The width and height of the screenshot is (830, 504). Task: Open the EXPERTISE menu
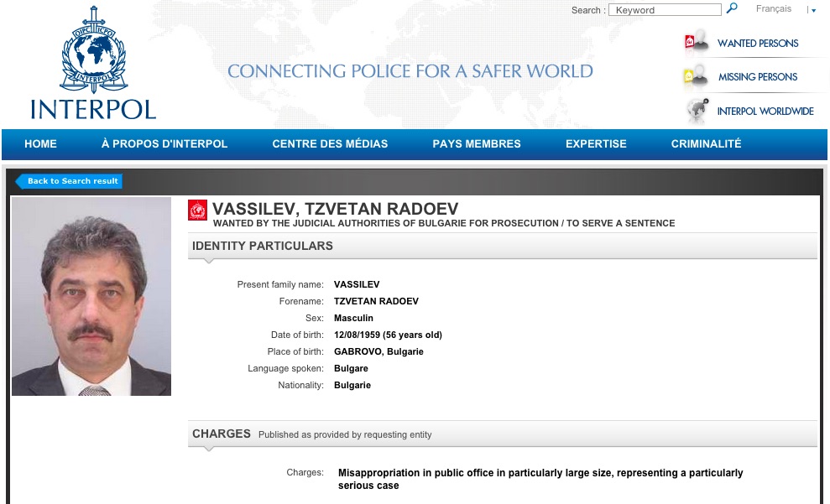pyautogui.click(x=596, y=144)
